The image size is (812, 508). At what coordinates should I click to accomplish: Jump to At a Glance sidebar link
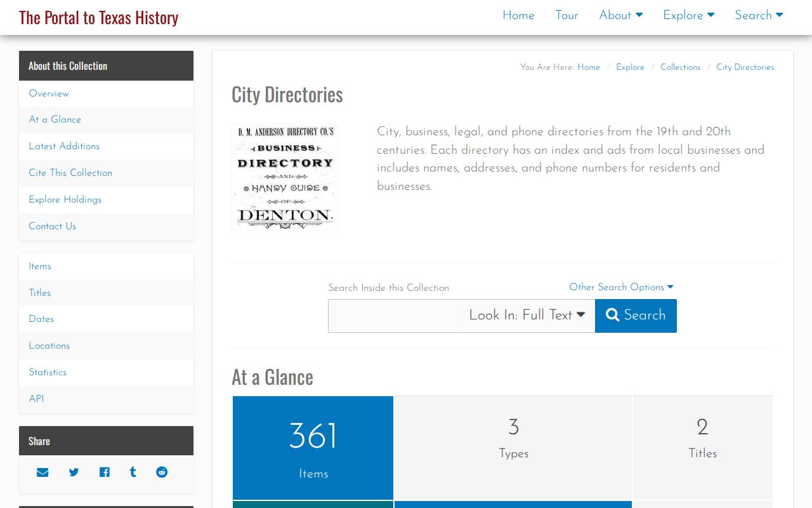coord(106,119)
